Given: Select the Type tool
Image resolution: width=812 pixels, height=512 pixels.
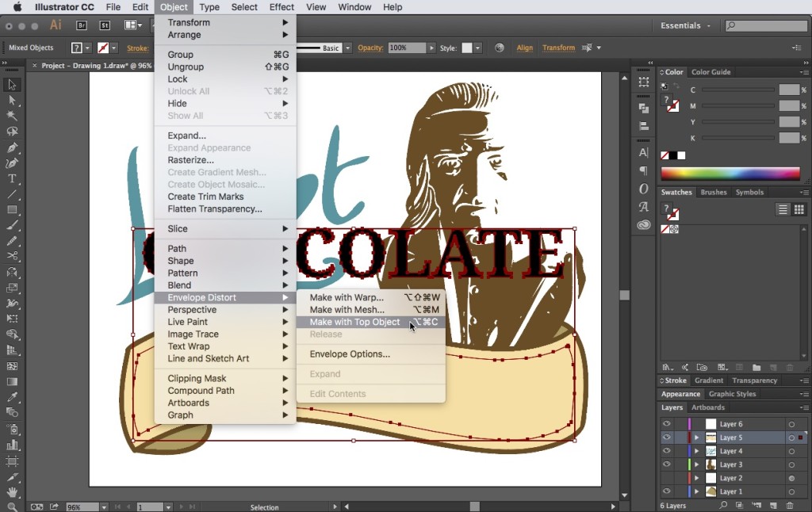Looking at the screenshot, I should (x=12, y=178).
